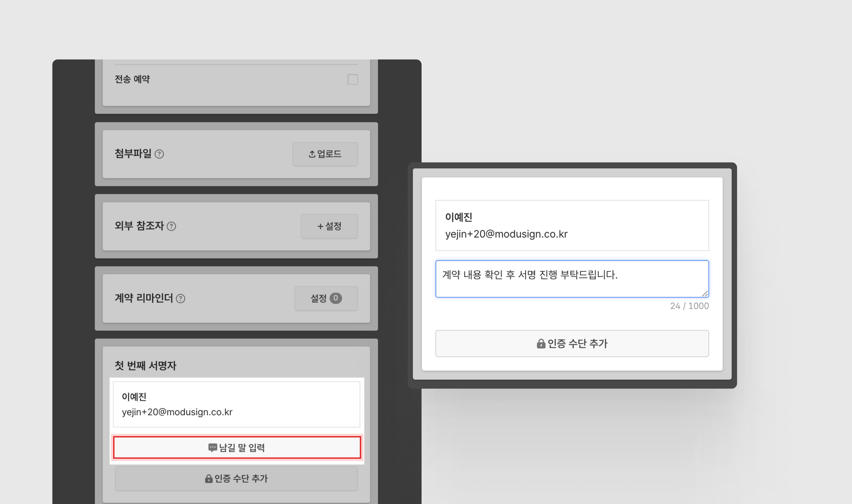Image resolution: width=852 pixels, height=504 pixels.
Task: Click the 외부 참조자 help question icon
Action: 172,226
